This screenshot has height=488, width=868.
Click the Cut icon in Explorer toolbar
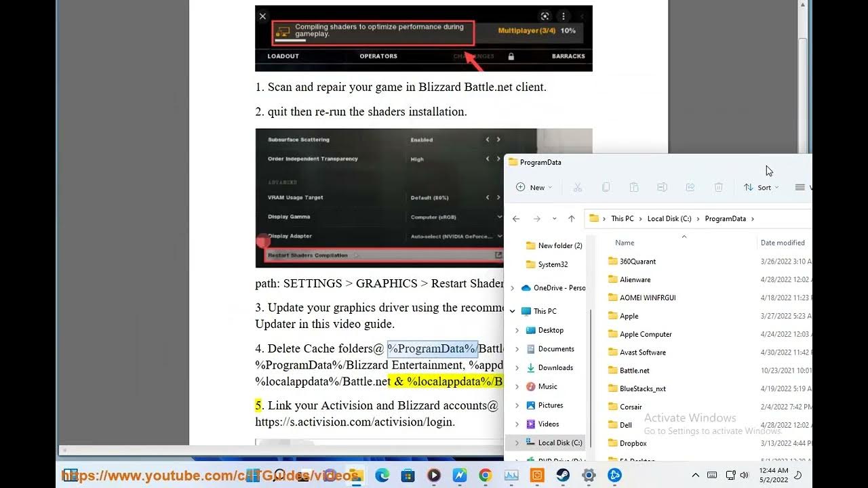pyautogui.click(x=578, y=187)
